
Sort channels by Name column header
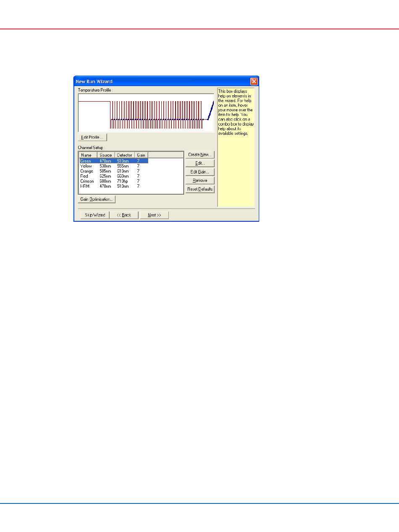point(88,155)
